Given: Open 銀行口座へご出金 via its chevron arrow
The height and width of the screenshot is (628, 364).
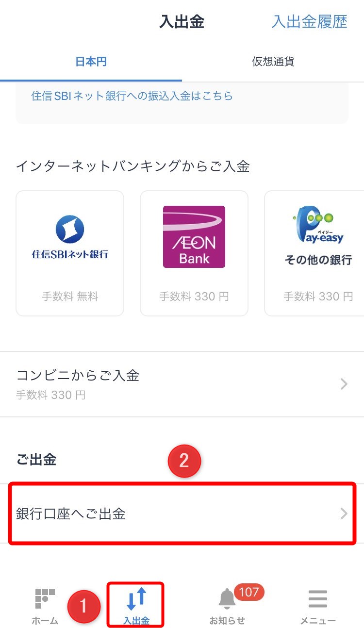Looking at the screenshot, I should click(344, 514).
